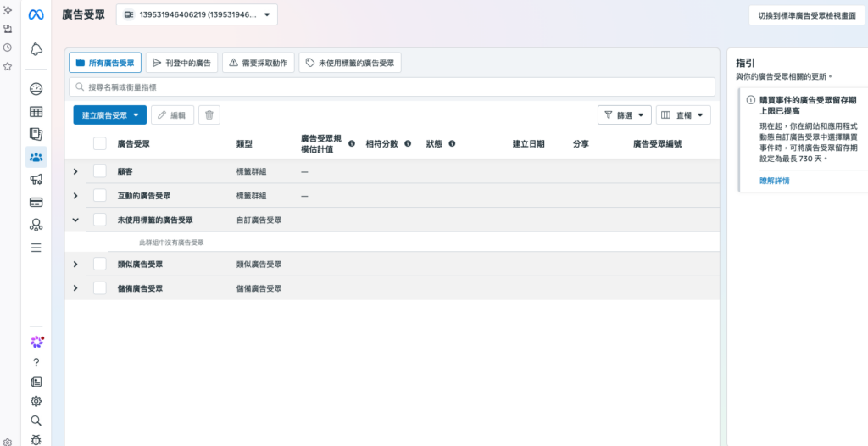Open the all tools hamburger menu
The image size is (868, 446).
coord(36,248)
